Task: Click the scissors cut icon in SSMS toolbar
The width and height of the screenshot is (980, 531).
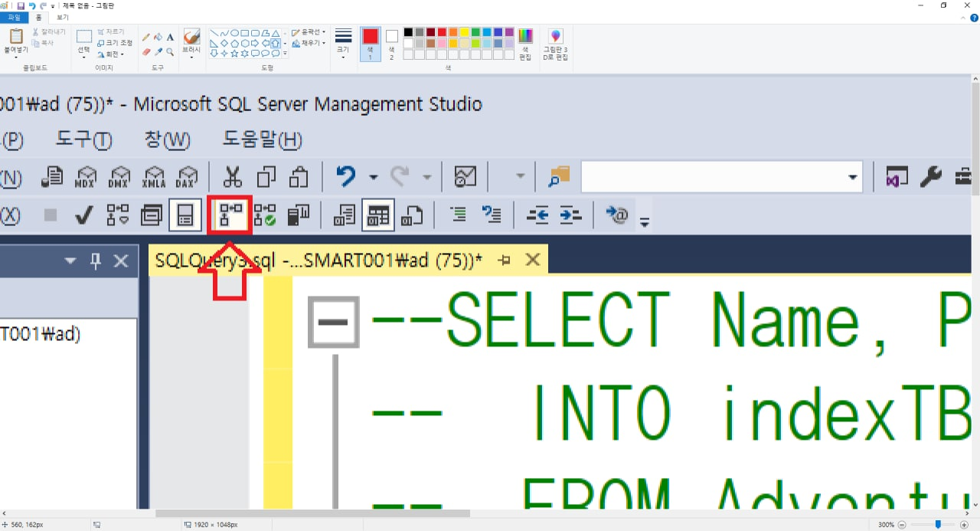Action: [232, 177]
